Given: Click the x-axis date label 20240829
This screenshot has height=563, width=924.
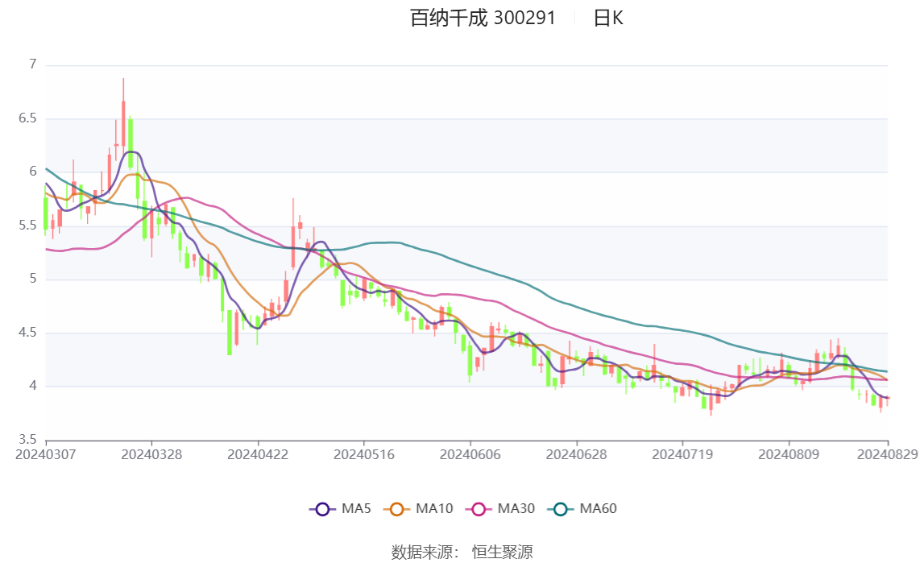Looking at the screenshot, I should coord(887,454).
